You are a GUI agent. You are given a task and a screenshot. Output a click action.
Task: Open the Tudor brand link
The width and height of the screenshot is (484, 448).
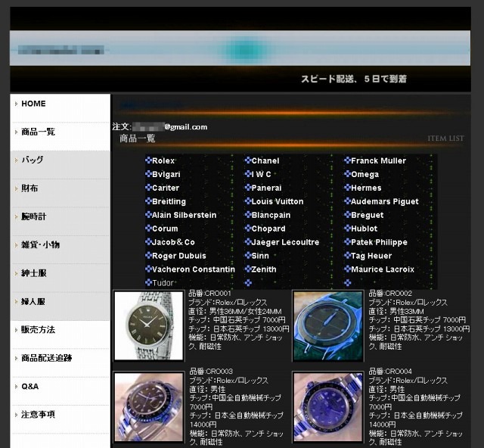[x=163, y=283]
